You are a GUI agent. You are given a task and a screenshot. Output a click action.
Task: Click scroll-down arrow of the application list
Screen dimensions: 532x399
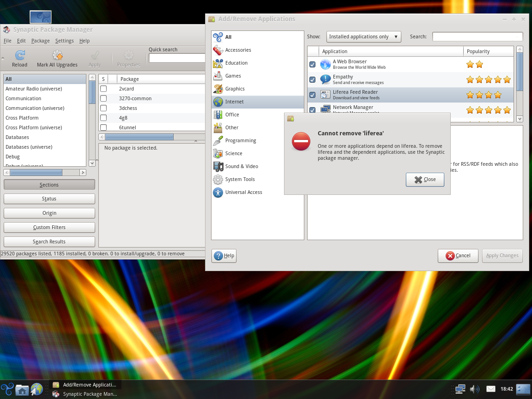pyautogui.click(x=520, y=119)
